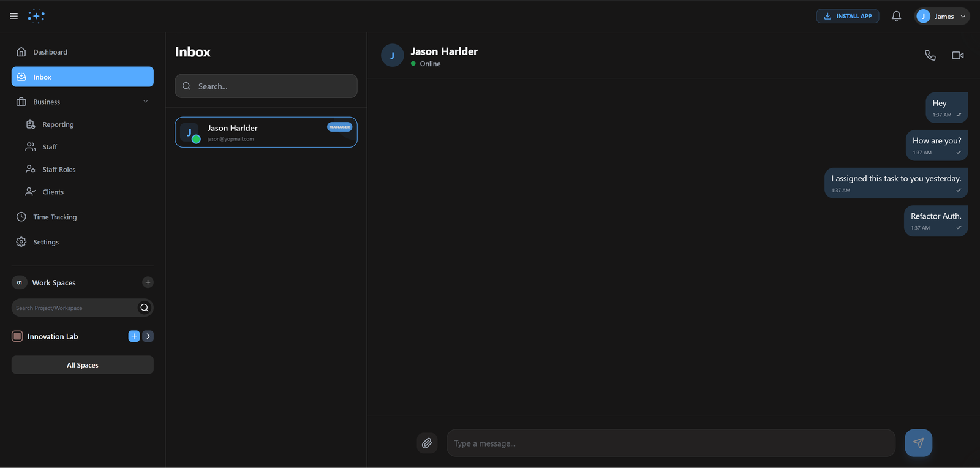Add a new workspace with plus icon
This screenshot has width=980, height=468.
148,282
